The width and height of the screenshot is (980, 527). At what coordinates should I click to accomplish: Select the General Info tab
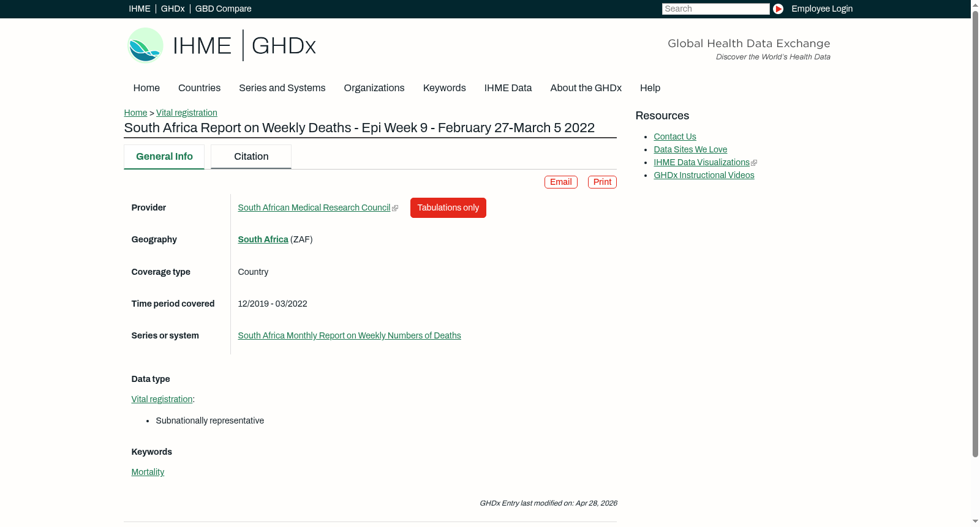pos(164,157)
